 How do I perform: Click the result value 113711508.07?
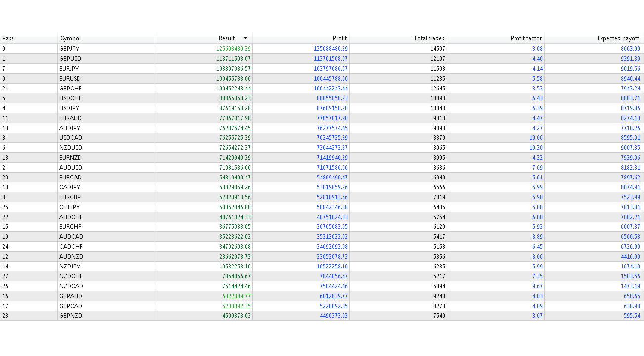[233, 59]
